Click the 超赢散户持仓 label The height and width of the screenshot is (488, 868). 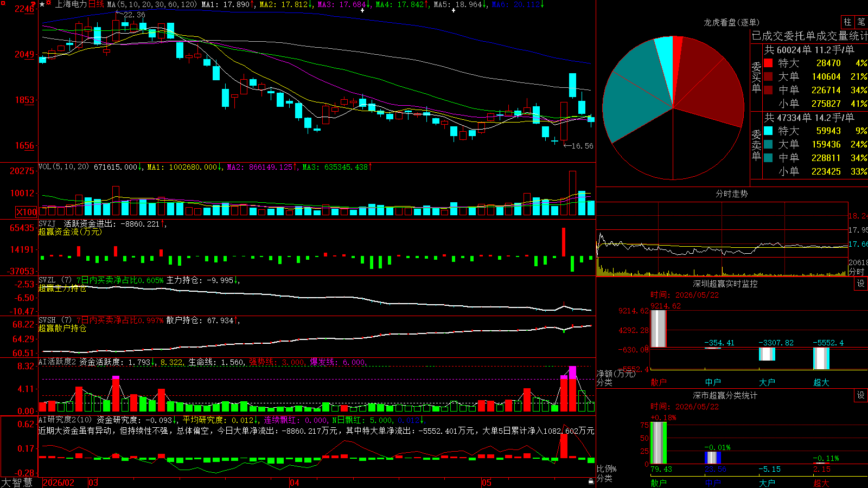point(62,329)
